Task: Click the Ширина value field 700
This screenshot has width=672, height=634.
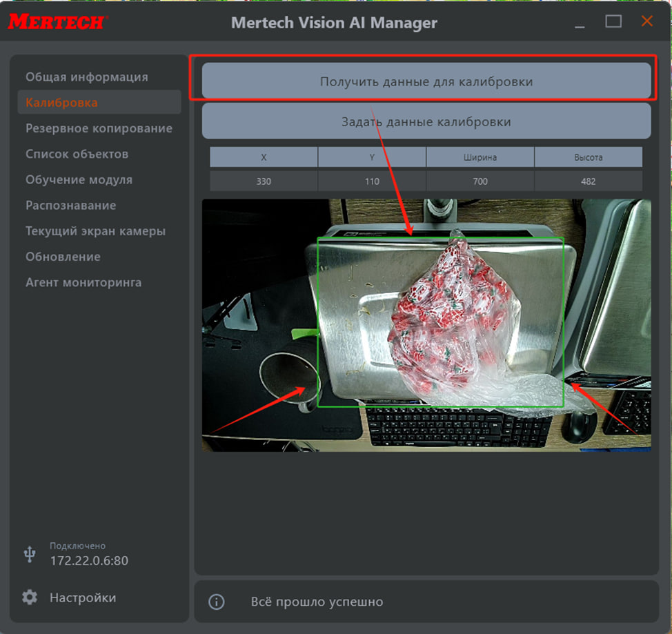Action: click(480, 181)
